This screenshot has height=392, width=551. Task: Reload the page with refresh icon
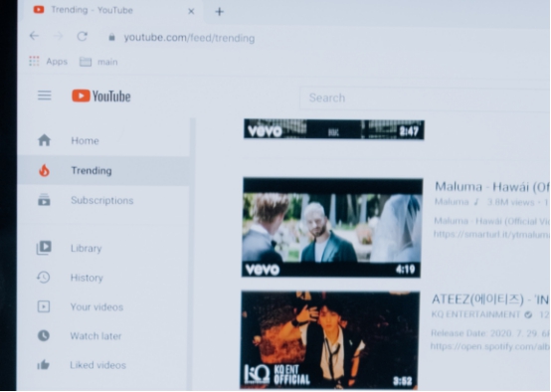pyautogui.click(x=83, y=36)
